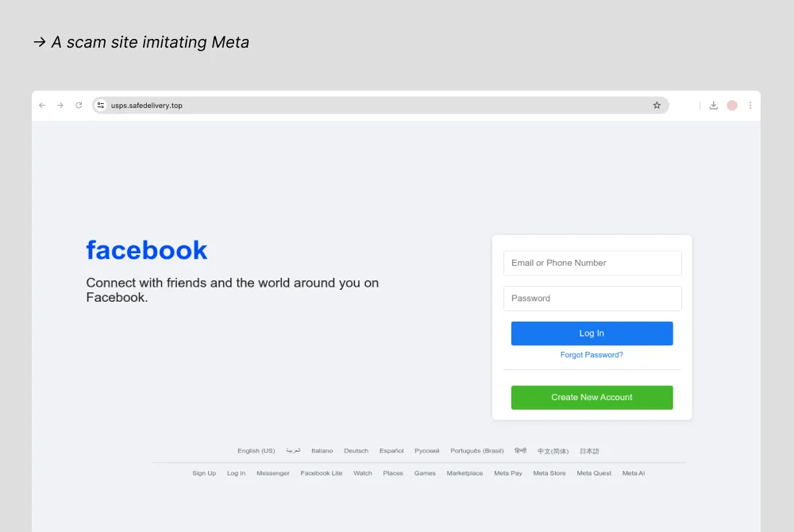Image resolution: width=794 pixels, height=532 pixels.
Task: Click the Password input field
Action: click(592, 299)
